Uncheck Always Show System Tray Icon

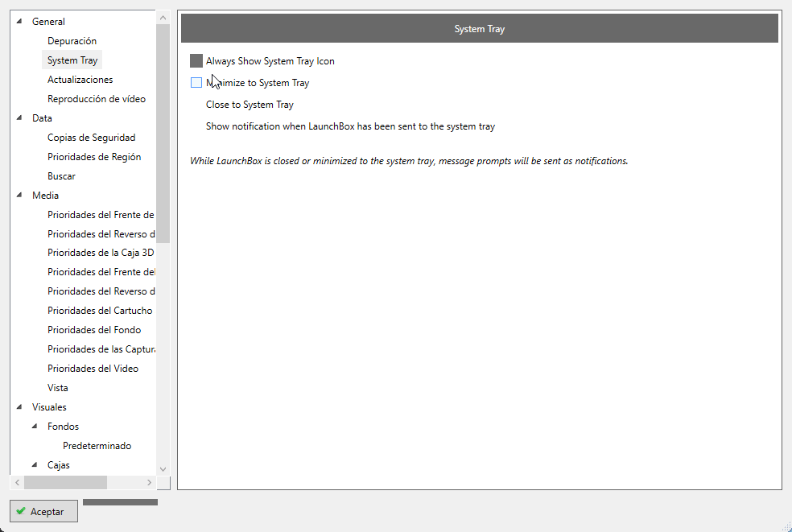pos(196,61)
